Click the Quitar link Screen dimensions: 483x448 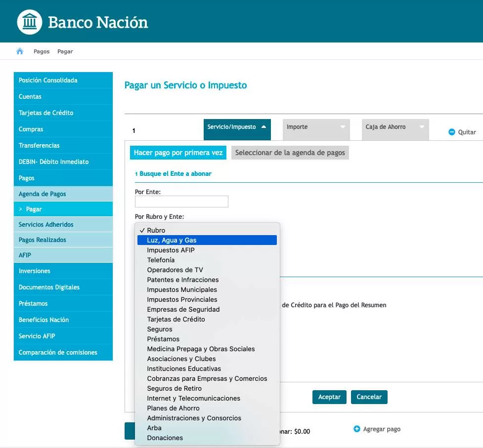click(467, 132)
